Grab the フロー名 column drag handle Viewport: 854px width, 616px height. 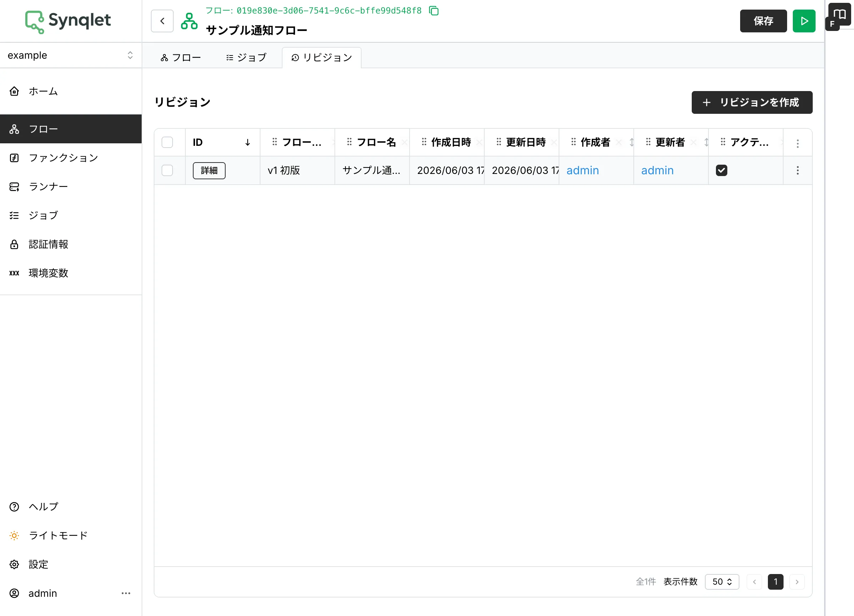349,142
